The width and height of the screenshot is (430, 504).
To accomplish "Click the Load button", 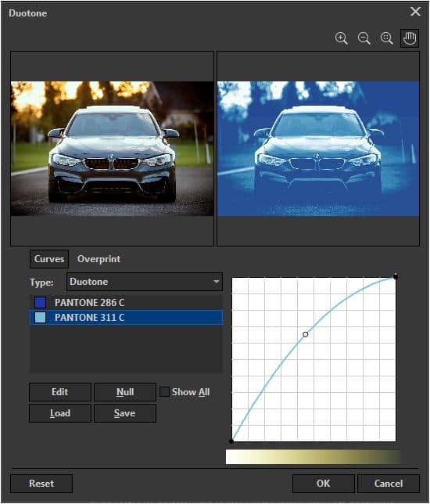I will pyautogui.click(x=60, y=413).
